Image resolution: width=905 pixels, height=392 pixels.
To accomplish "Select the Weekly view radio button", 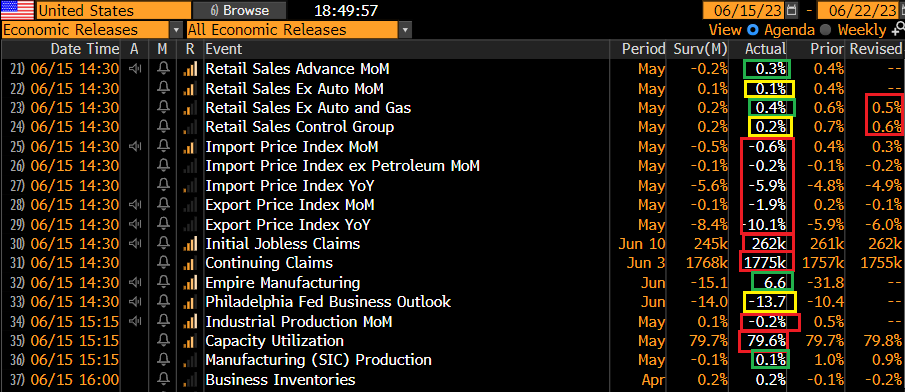I will (x=825, y=30).
